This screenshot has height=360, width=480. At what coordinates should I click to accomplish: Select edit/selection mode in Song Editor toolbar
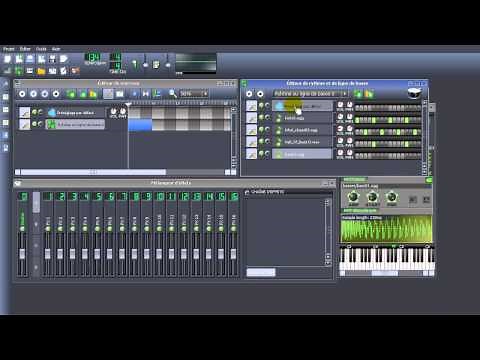[x=120, y=94]
